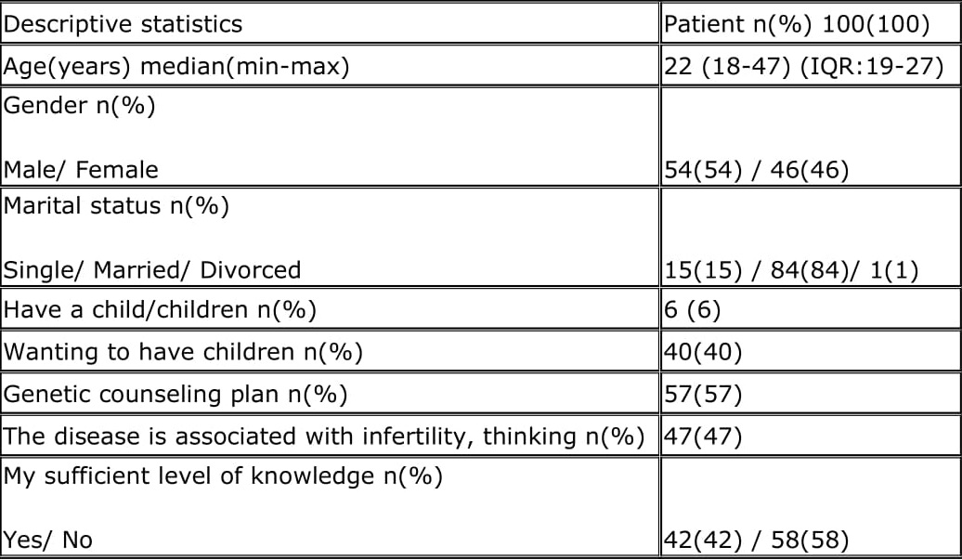
Task: Click the "Single/ Married/ Divorced" text
Action: tap(152, 270)
